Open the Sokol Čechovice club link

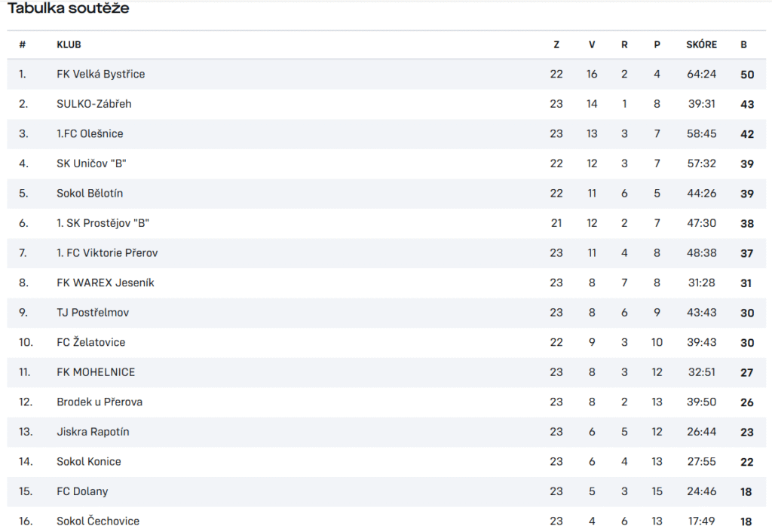click(x=98, y=521)
